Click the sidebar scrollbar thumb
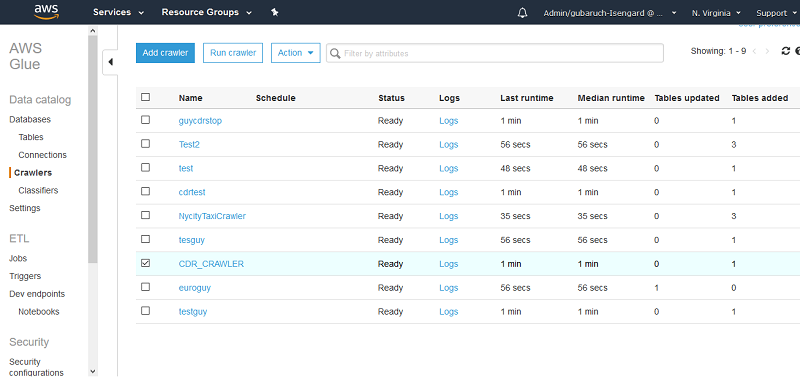800x377 pixels. point(92,148)
